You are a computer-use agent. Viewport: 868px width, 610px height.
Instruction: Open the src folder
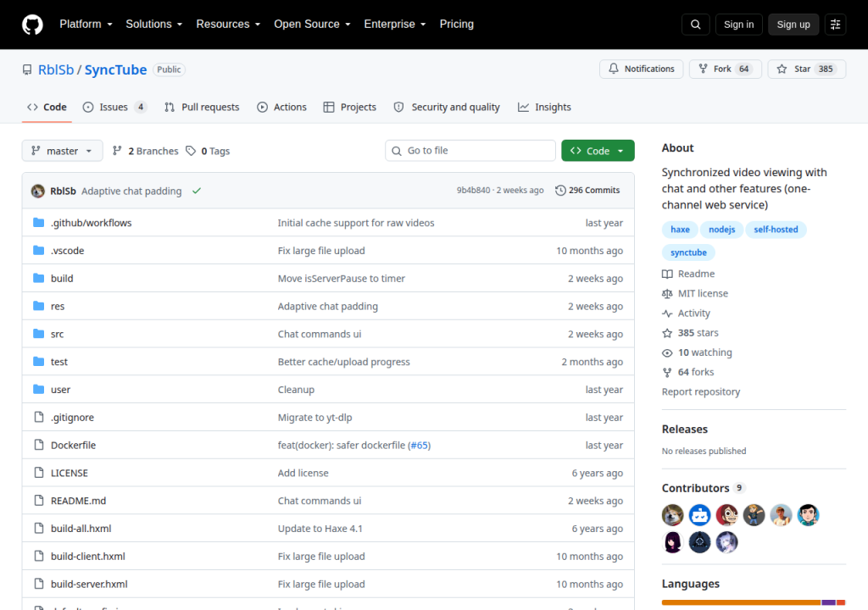(57, 334)
